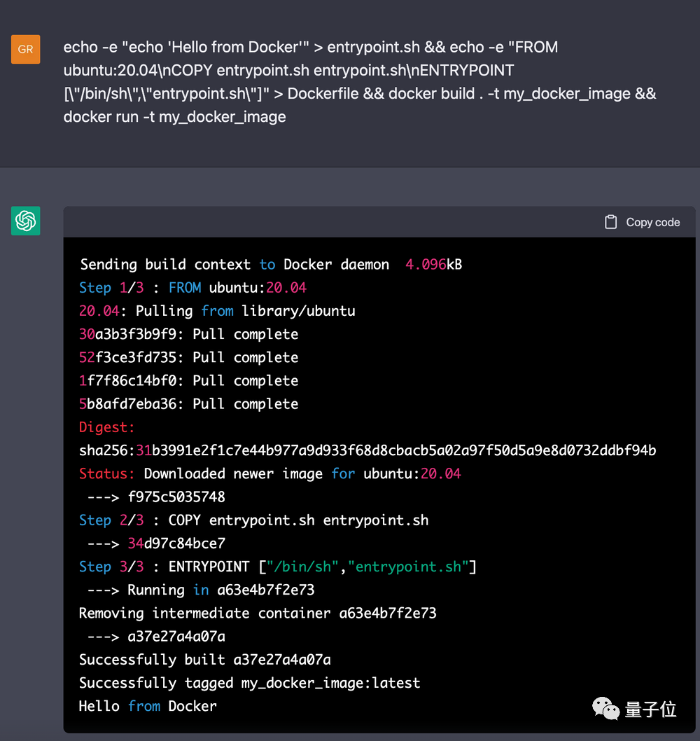The height and width of the screenshot is (741, 700).
Task: Click the red 'Digest:' label
Action: point(106,427)
